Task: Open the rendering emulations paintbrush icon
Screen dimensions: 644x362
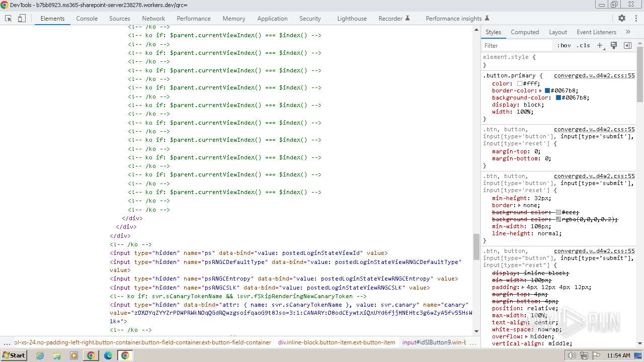Action: click(x=614, y=45)
